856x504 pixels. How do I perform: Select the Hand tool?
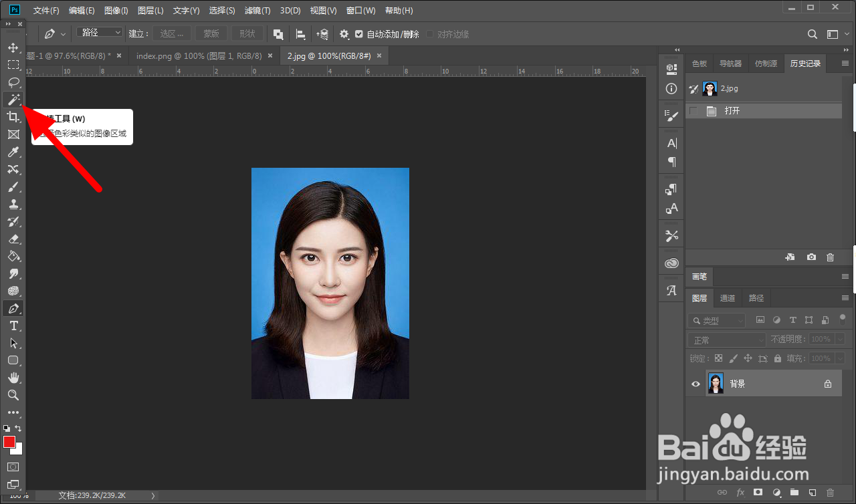pyautogui.click(x=13, y=378)
